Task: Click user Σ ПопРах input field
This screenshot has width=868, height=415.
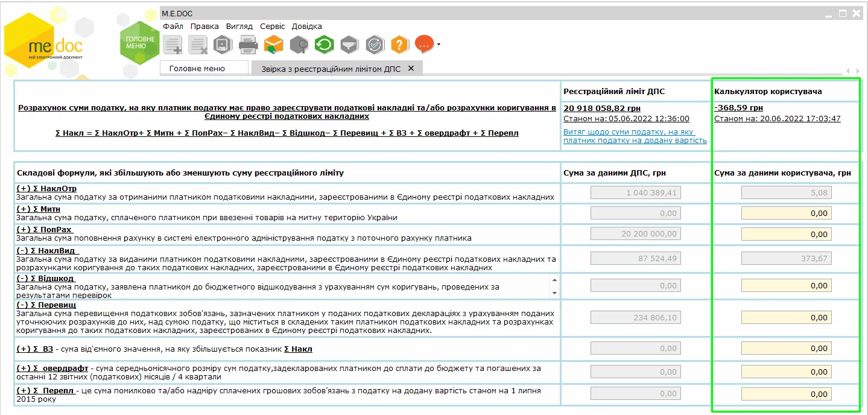Action: pos(786,234)
